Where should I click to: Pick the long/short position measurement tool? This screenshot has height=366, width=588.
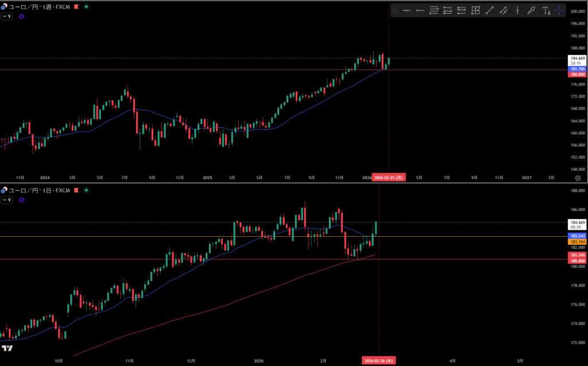click(475, 10)
